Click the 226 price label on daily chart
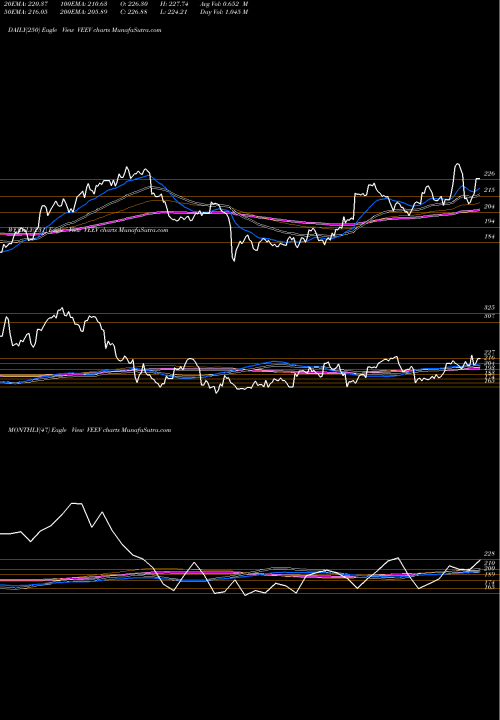This screenshot has height=720, width=500. point(489,174)
